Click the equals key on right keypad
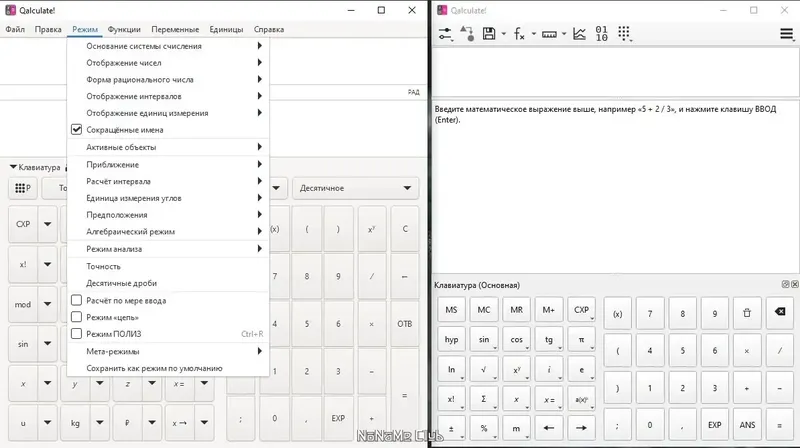The image size is (800, 448). pyautogui.click(x=780, y=425)
